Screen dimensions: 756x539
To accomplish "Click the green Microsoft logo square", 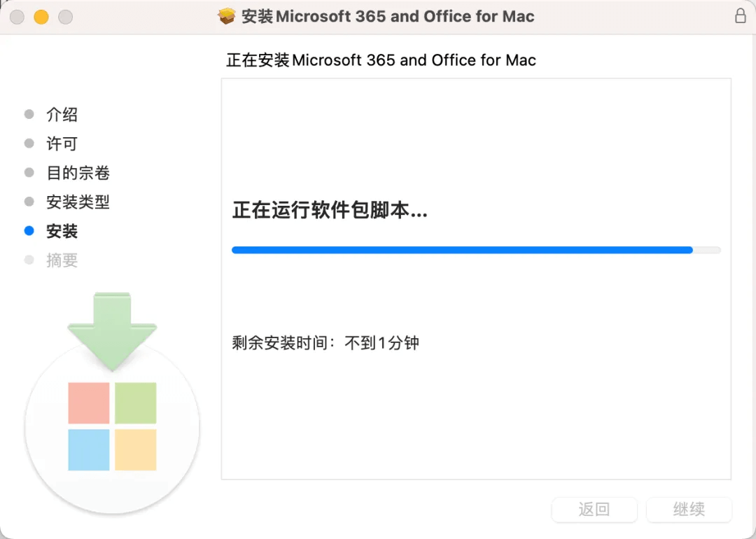I will tap(136, 403).
